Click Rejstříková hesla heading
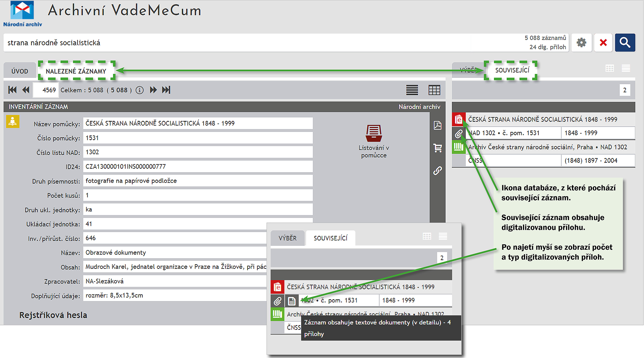The height and width of the screenshot is (358, 644). [x=53, y=315]
